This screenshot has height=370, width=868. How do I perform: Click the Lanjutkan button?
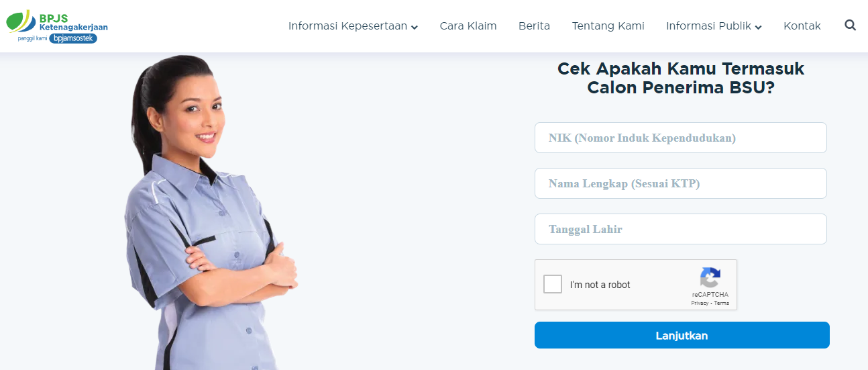[x=682, y=335]
